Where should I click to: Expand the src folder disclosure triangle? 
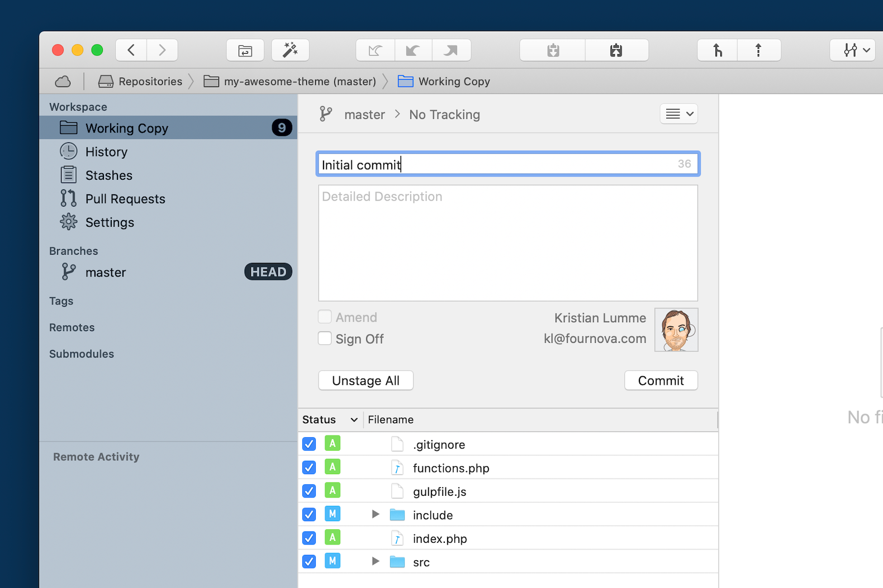376,561
